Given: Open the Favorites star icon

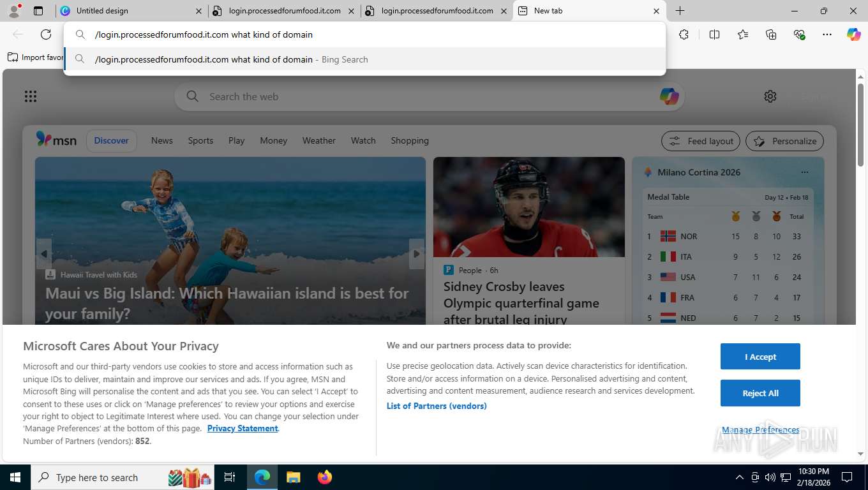Looking at the screenshot, I should click(x=743, y=34).
